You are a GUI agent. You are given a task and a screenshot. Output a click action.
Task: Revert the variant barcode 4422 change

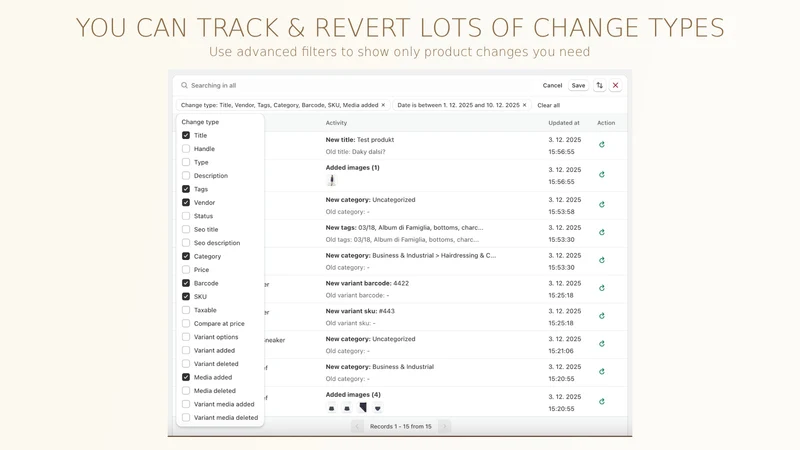pos(602,288)
